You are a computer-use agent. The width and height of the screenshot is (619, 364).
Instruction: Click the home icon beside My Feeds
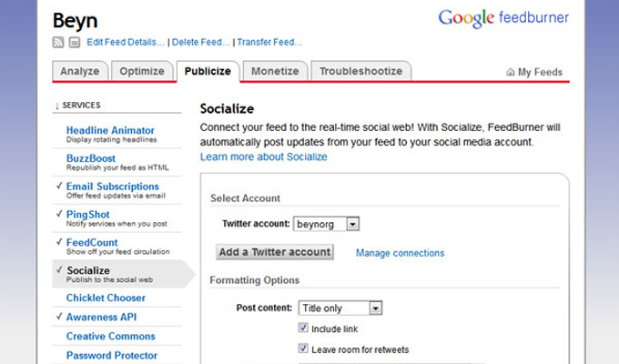(x=510, y=72)
